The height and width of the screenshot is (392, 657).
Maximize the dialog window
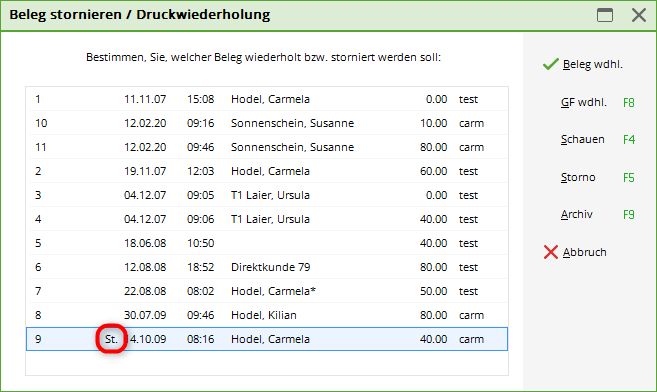[x=605, y=15]
